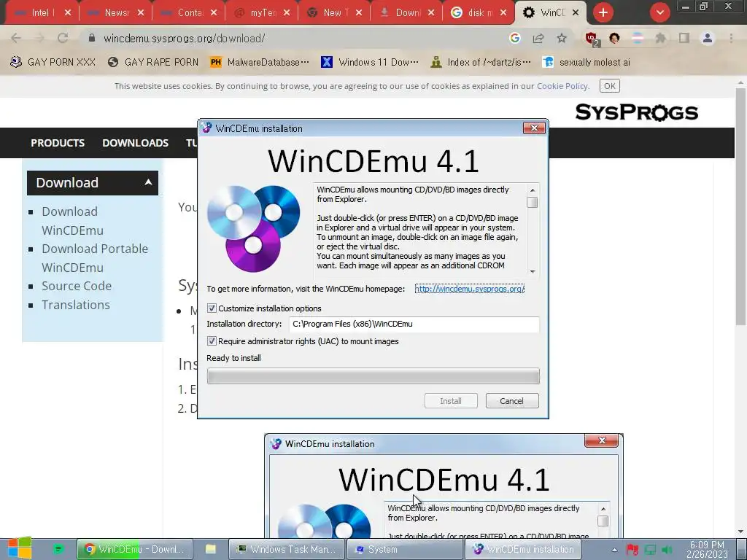Open the tab search dropdown arrow
Viewport: 747px width, 560px height.
click(659, 13)
